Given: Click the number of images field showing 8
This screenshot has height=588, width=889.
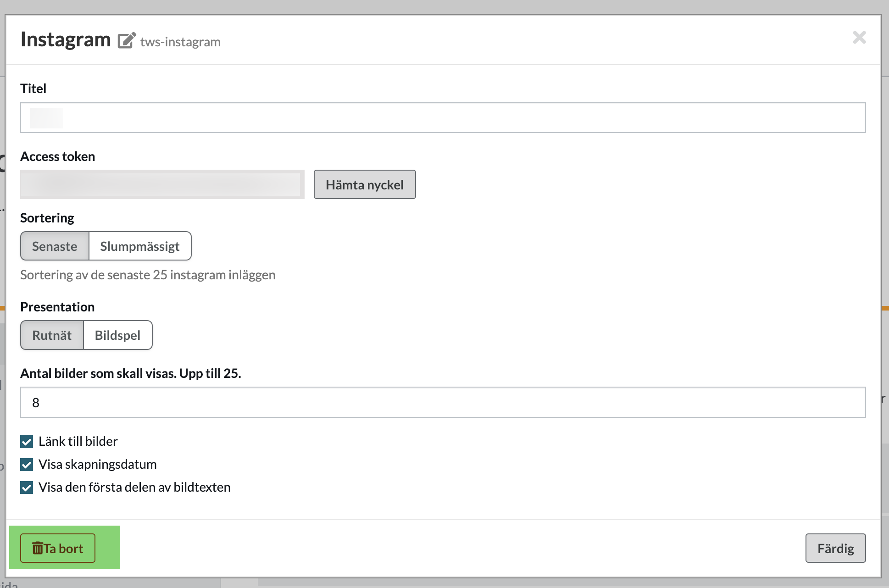Looking at the screenshot, I should (443, 402).
